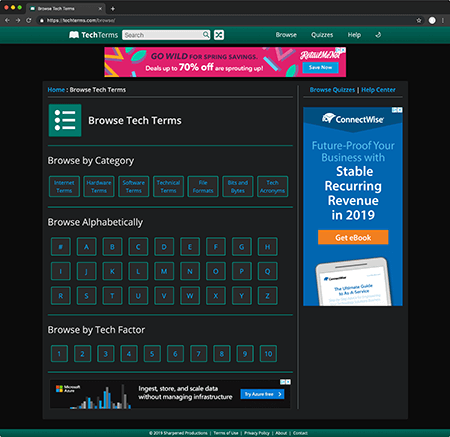Open the About footer link

coord(281,433)
